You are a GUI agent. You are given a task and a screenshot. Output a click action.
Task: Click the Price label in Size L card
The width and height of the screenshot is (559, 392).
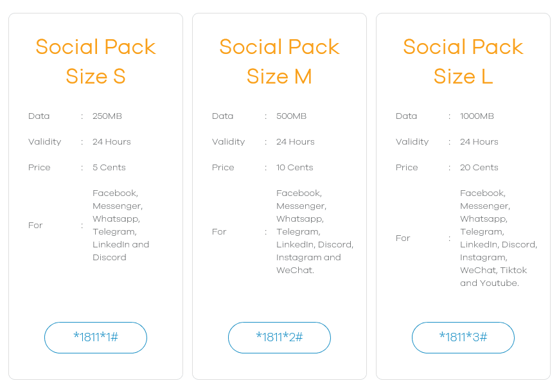coord(407,168)
